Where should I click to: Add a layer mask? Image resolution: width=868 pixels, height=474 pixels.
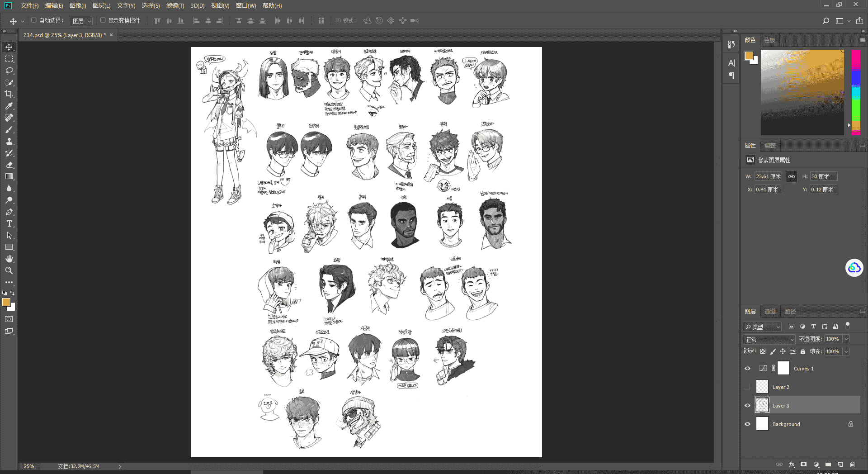803,465
